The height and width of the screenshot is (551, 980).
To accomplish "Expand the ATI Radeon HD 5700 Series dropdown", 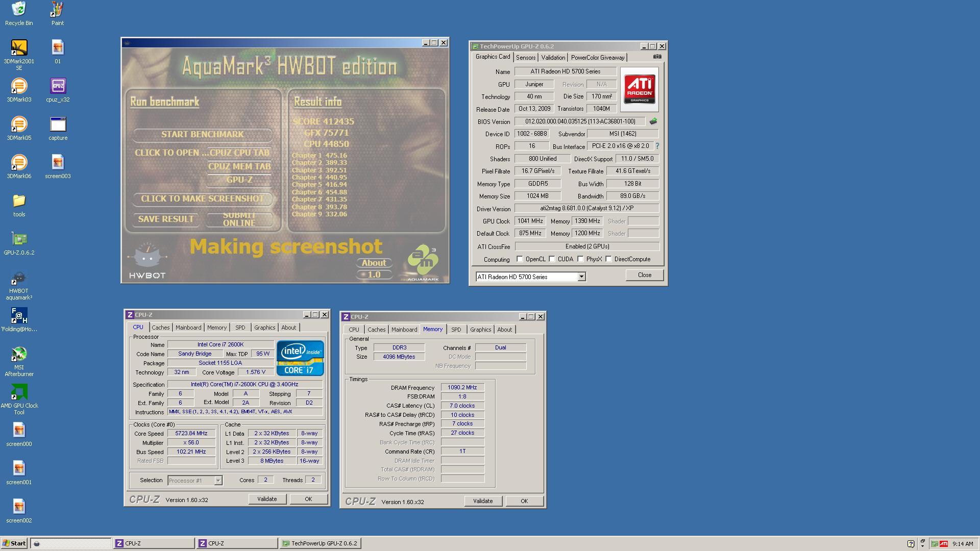I will pos(581,277).
